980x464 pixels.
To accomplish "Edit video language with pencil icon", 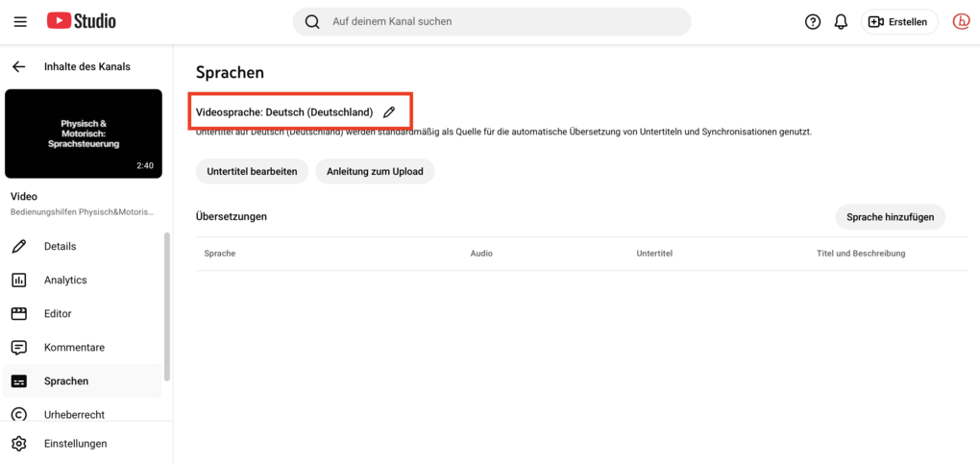I will pyautogui.click(x=389, y=112).
